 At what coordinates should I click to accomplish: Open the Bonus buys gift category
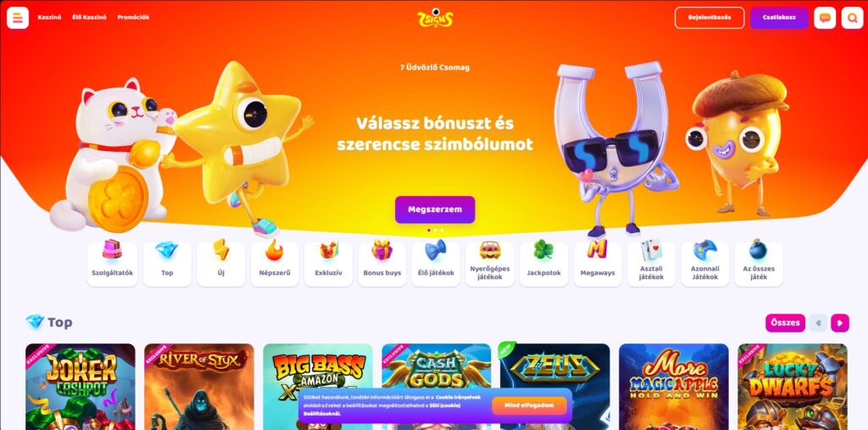[x=382, y=263]
